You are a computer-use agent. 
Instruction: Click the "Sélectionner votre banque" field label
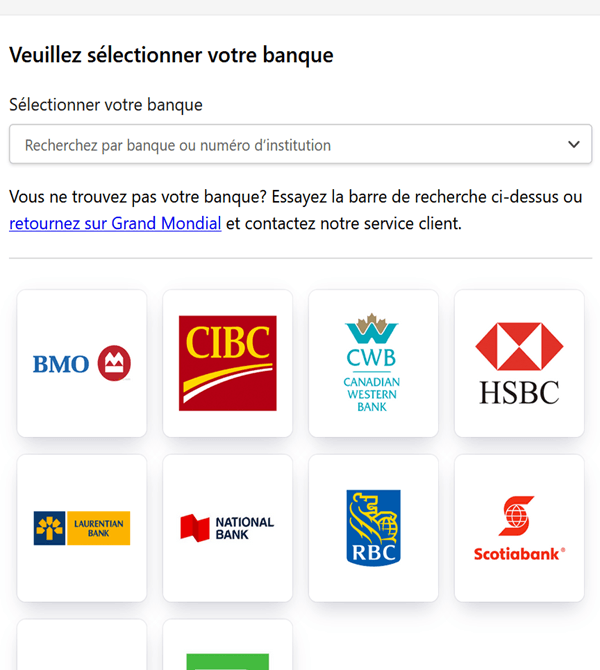click(106, 104)
